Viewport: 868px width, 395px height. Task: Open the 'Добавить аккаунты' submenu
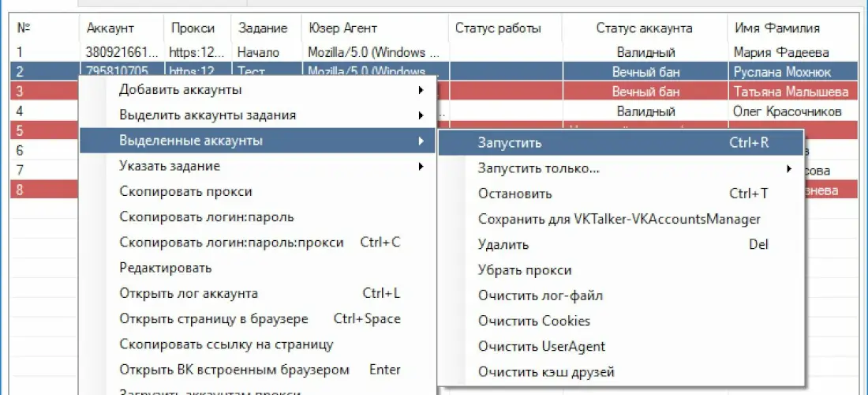pos(258,90)
